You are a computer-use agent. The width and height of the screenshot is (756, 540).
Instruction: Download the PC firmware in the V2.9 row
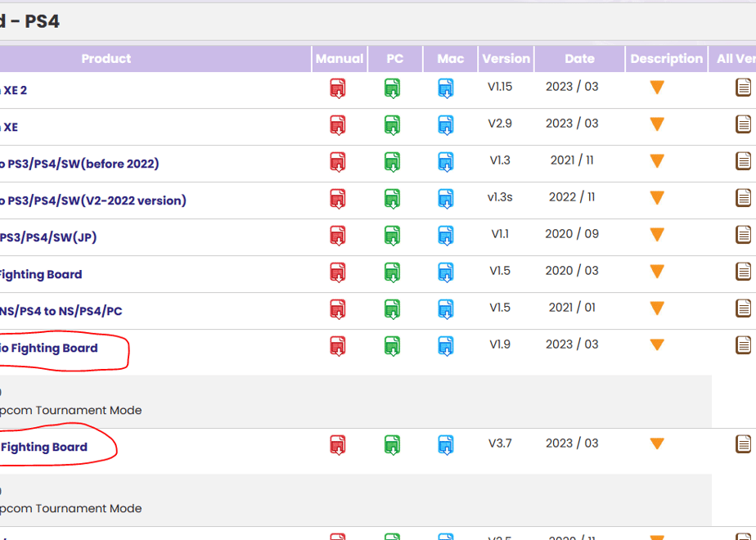[x=393, y=125]
